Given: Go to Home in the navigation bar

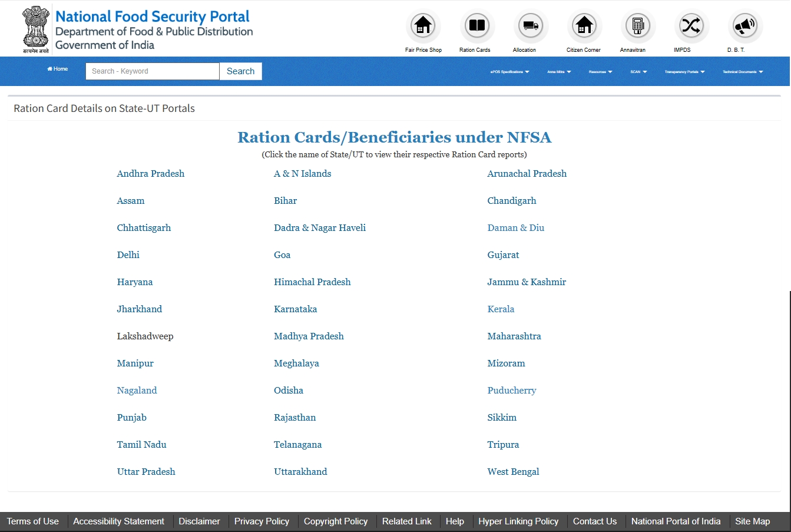Looking at the screenshot, I should 58,69.
